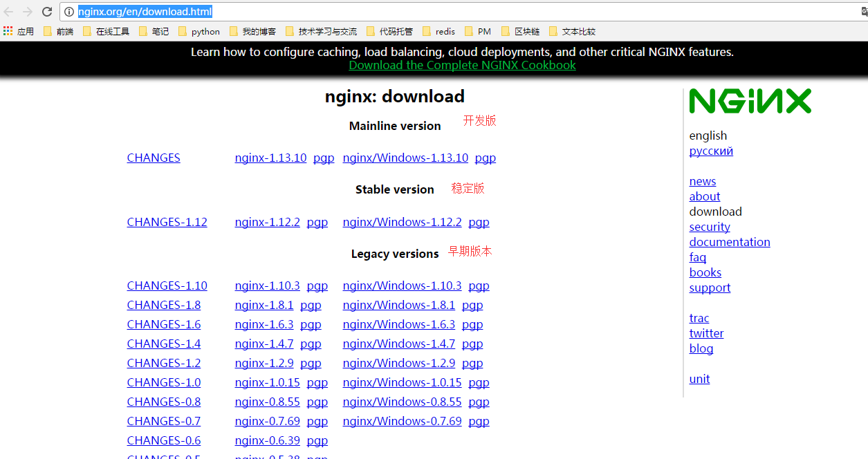The height and width of the screenshot is (459, 868).
Task: Open pgp signature for nginx/Windows-1.13.10
Action: (486, 158)
